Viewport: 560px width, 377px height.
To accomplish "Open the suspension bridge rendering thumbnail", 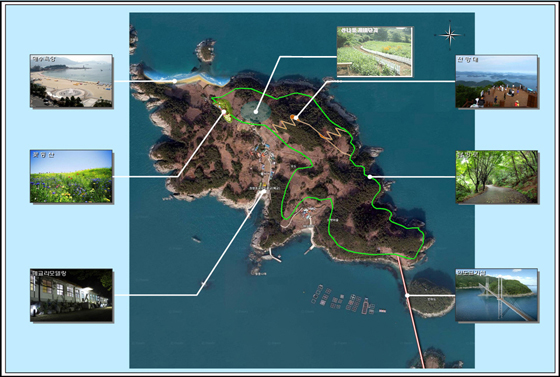I will pyautogui.click(x=496, y=295).
